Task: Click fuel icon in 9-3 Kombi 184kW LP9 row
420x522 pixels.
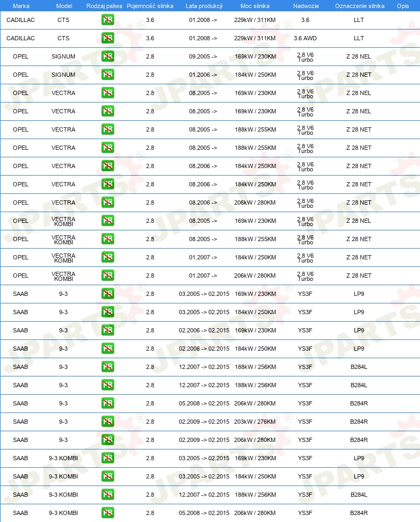Action: tap(107, 476)
